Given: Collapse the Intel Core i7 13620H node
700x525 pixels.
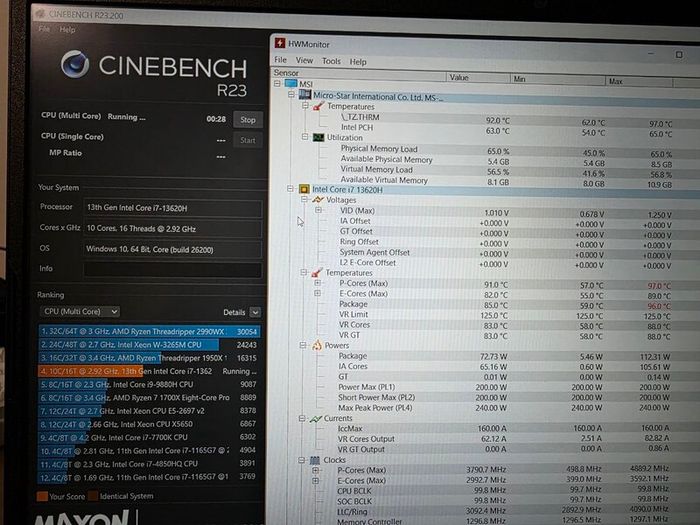Looking at the screenshot, I should (x=290, y=189).
